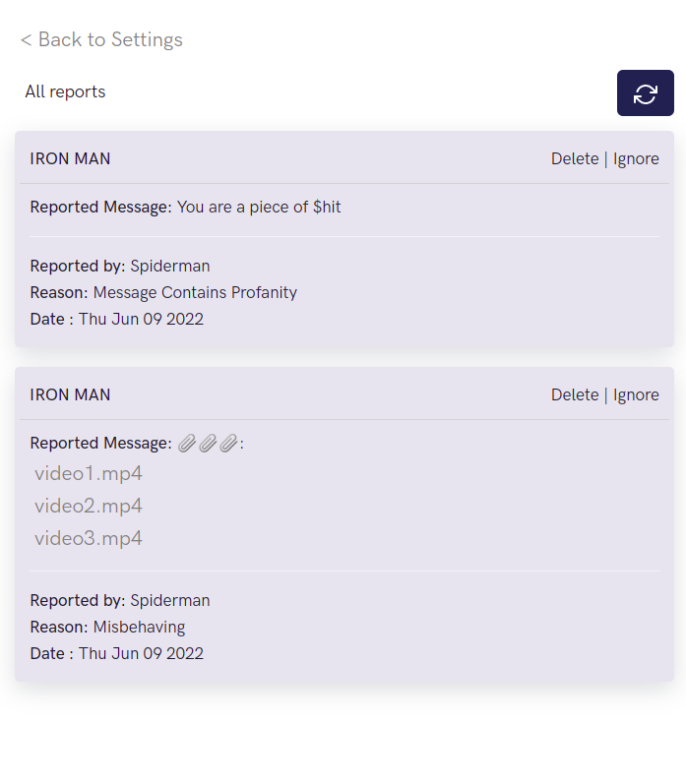Ignore the Misbehaving report

coord(636,394)
